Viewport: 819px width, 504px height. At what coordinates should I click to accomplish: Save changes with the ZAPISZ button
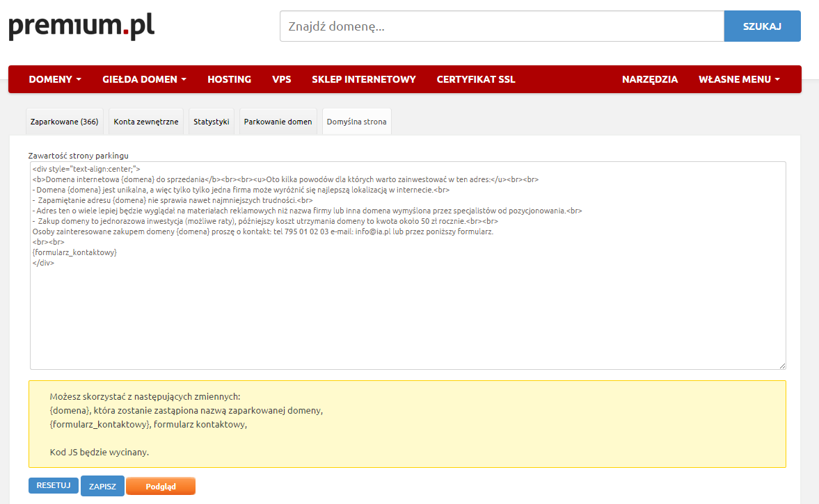[x=102, y=487]
